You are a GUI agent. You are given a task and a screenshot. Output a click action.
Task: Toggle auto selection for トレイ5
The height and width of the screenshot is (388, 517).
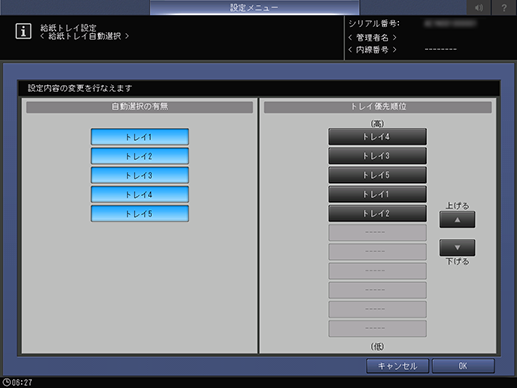140,214
